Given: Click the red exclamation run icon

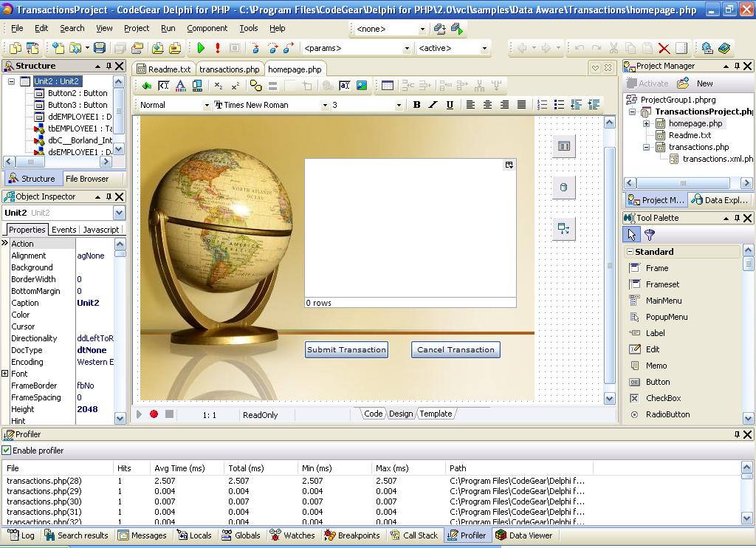Looking at the screenshot, I should (218, 48).
